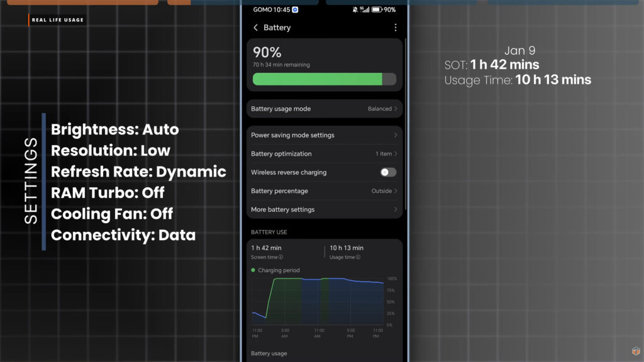
Task: Click the Charging period green legend dot
Action: (253, 270)
